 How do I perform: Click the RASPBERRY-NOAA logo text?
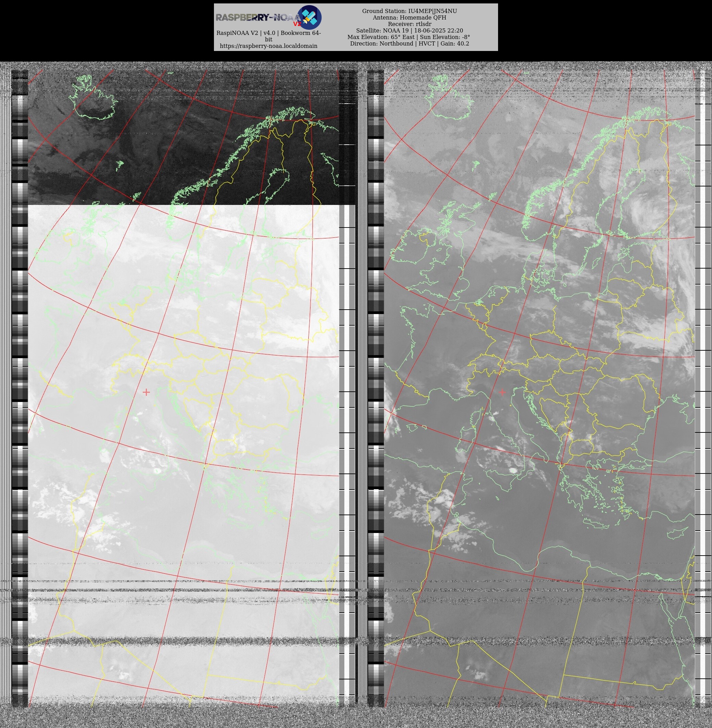259,17
